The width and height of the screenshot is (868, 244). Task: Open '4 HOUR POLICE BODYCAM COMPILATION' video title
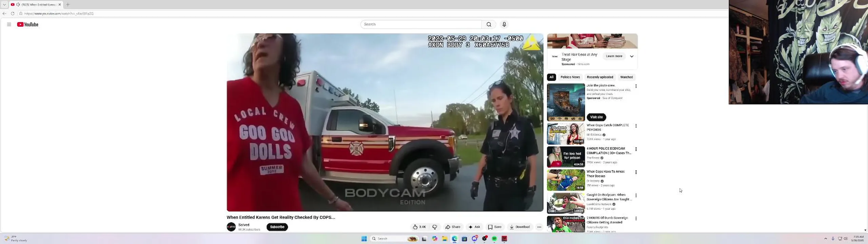609,151
